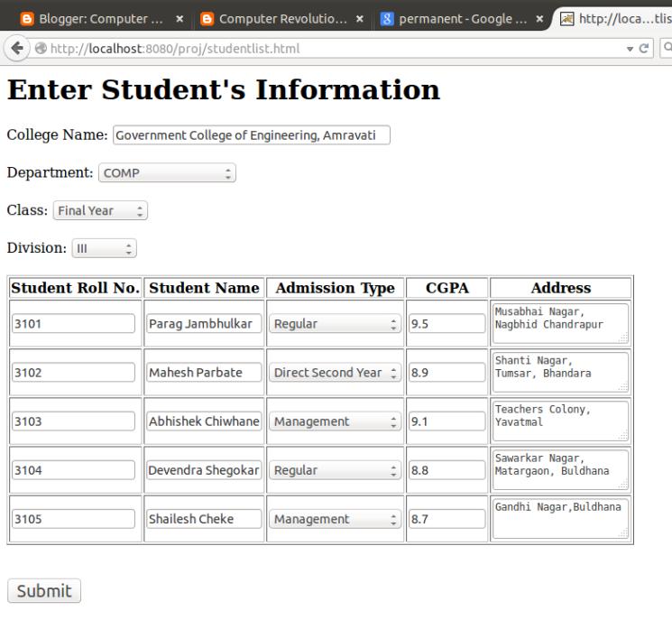Close the Blogger: Computer tab
Viewport: 672px width, 620px height.
[x=180, y=19]
